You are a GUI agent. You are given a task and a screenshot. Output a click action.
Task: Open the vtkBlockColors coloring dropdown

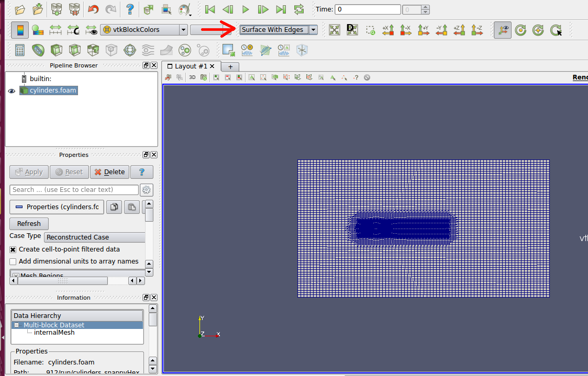144,30
